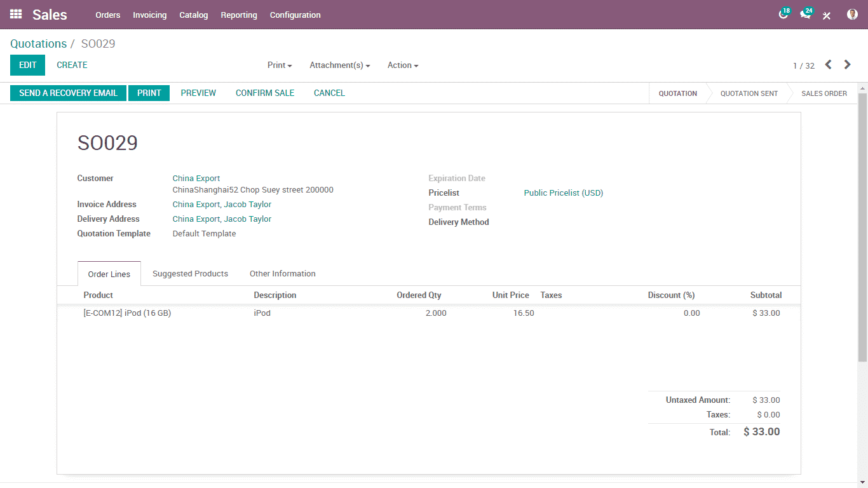This screenshot has height=488, width=868.
Task: Click the SO029 order heading
Action: point(107,143)
